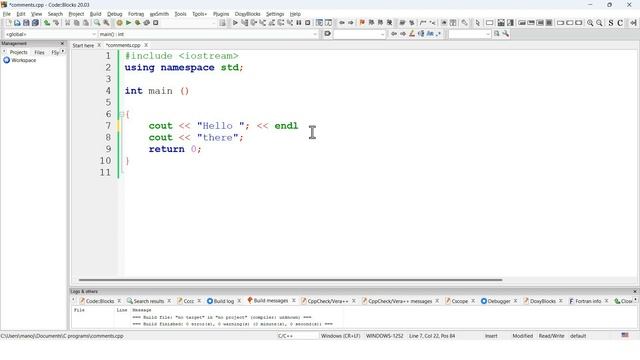This screenshot has height=360, width=640.
Task: Select the *comments.cpp editor tab
Action: [123, 45]
